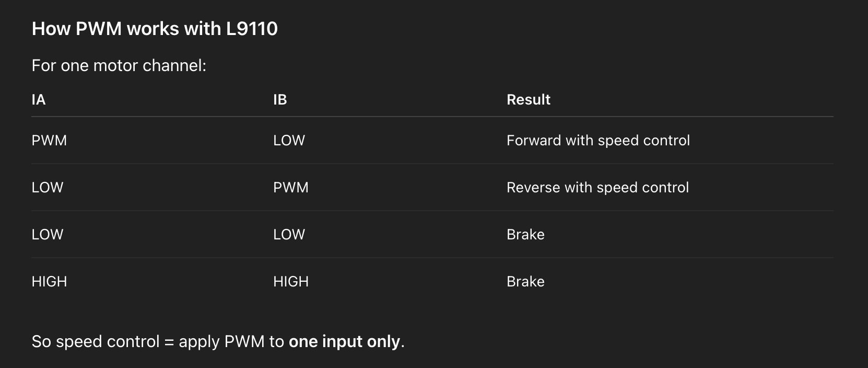
Task: Click the Result column header
Action: point(528,99)
